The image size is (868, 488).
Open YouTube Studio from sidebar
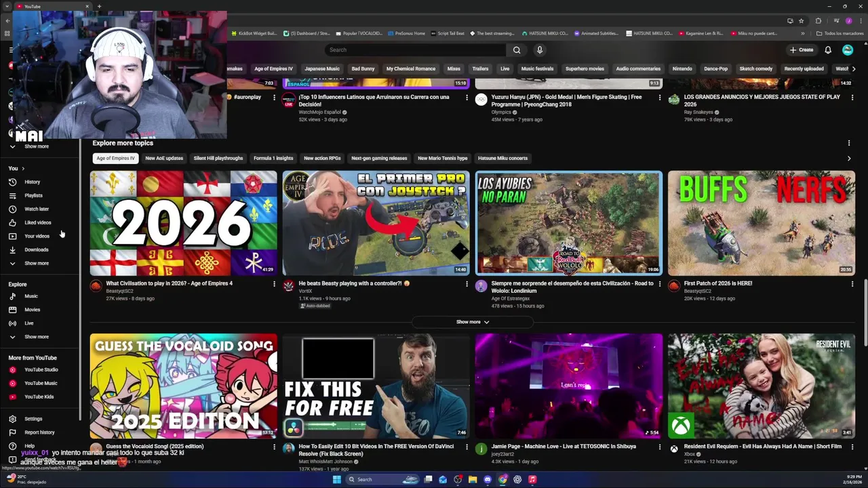(40, 369)
